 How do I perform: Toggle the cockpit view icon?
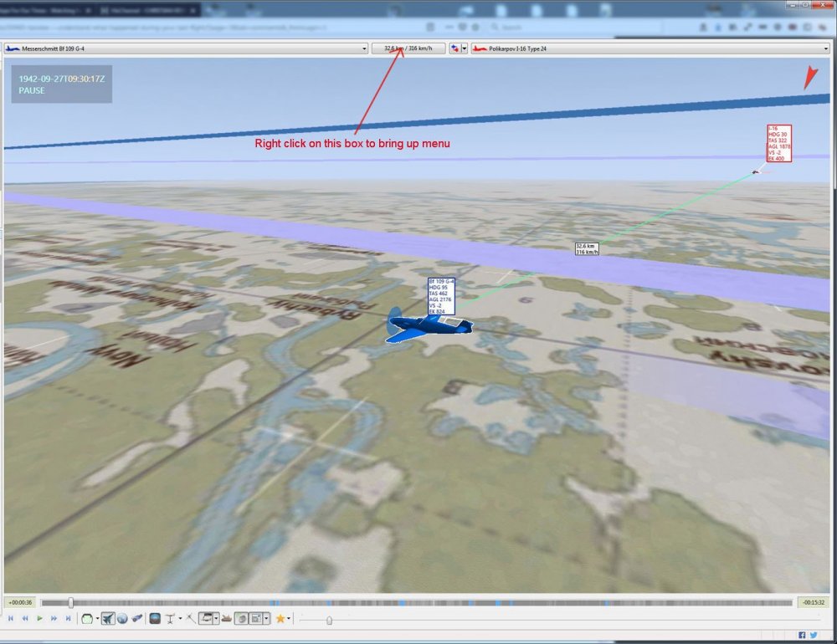[155, 619]
